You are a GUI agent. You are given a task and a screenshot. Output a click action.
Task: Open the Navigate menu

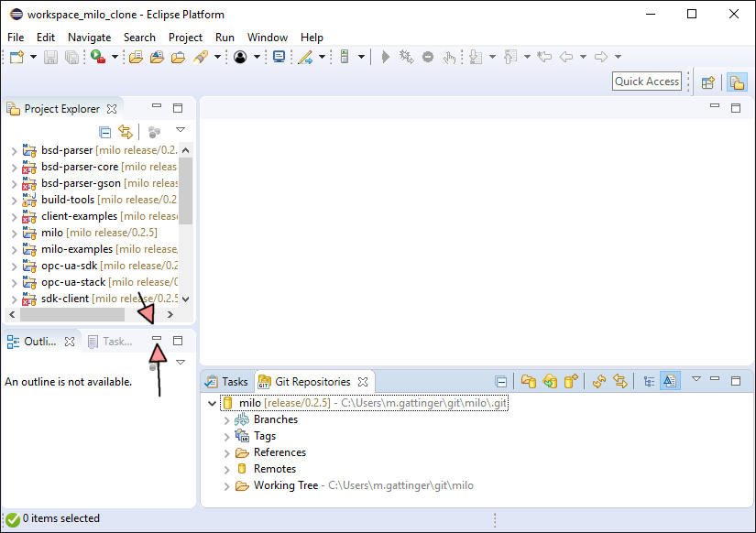click(x=89, y=38)
